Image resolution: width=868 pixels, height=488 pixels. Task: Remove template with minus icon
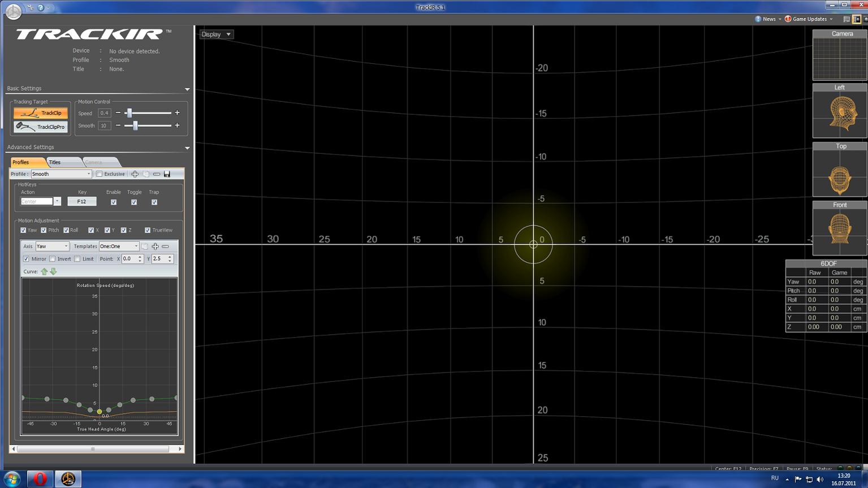[165, 247]
